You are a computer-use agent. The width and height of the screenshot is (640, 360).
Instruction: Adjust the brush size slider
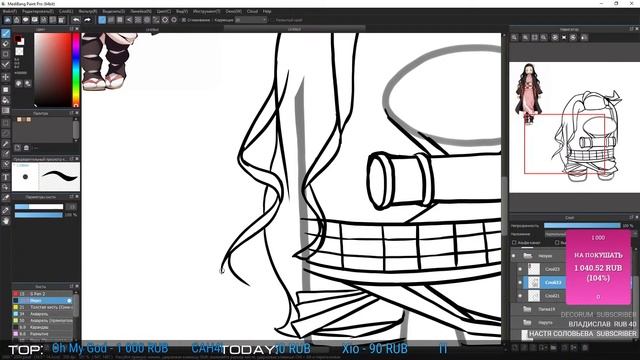coord(39,207)
